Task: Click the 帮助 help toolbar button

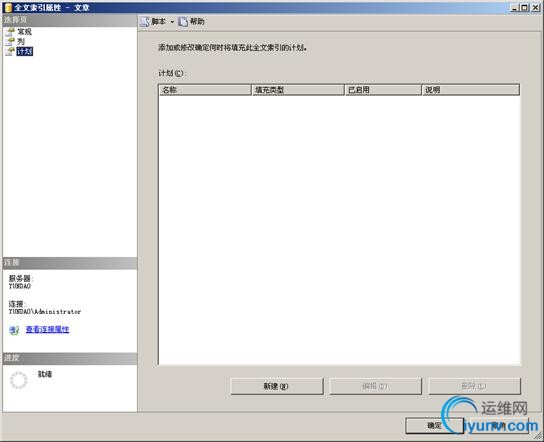Action: [x=192, y=22]
